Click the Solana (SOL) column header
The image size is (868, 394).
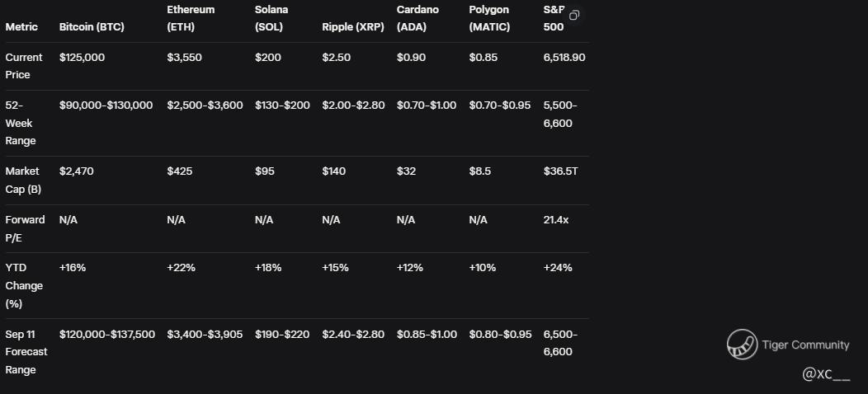coord(271,18)
